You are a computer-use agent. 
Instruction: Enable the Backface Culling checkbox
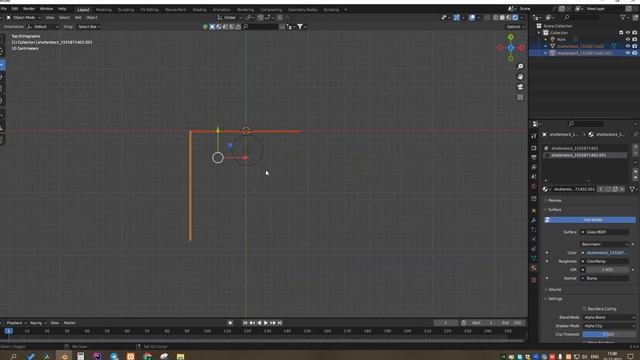584,309
